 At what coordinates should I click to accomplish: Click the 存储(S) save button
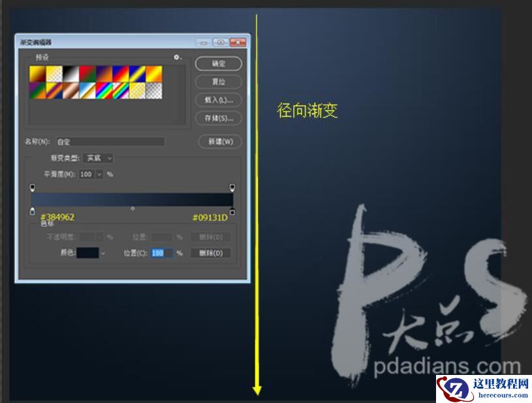point(219,117)
